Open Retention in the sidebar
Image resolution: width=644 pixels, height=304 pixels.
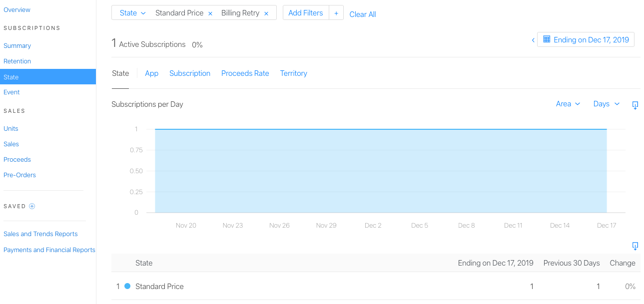(17, 61)
